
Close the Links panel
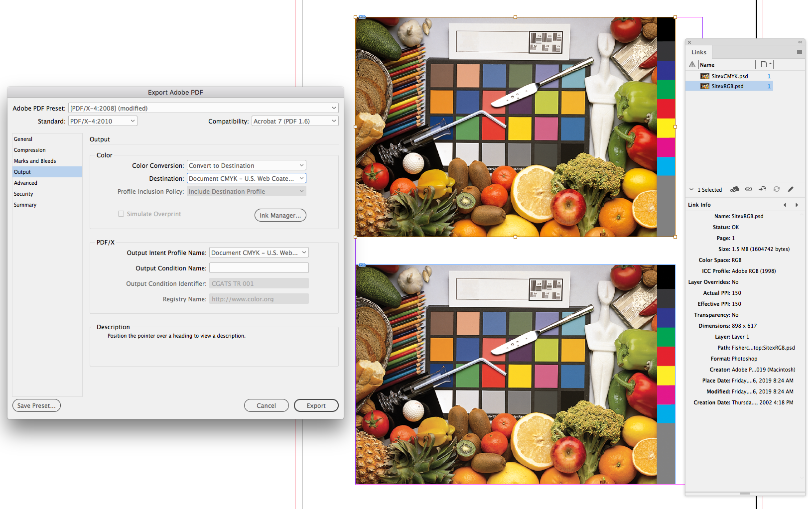tap(689, 42)
